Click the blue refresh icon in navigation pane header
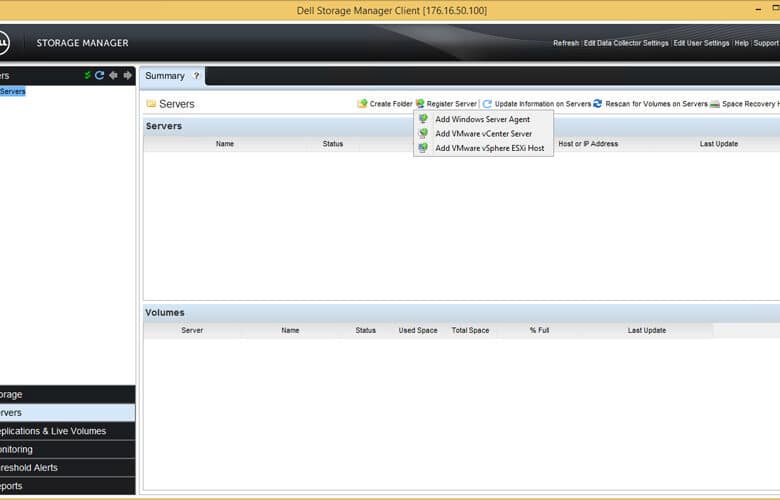The image size is (780, 500). click(99, 75)
